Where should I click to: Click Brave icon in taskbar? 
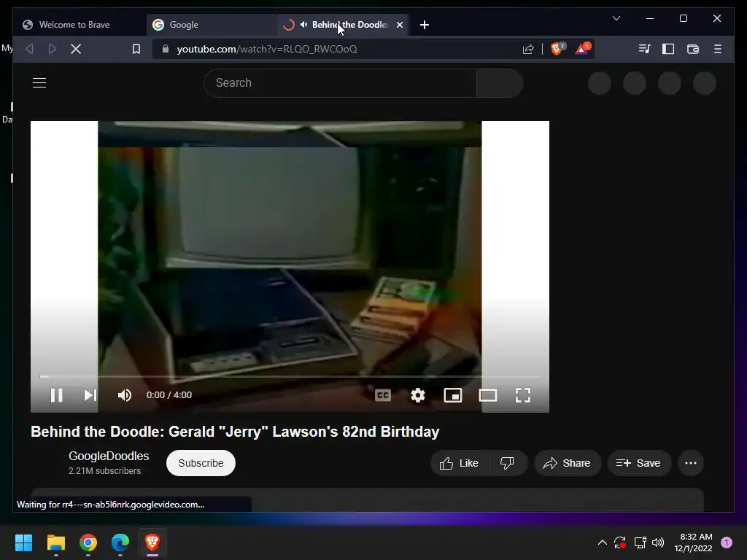click(152, 542)
